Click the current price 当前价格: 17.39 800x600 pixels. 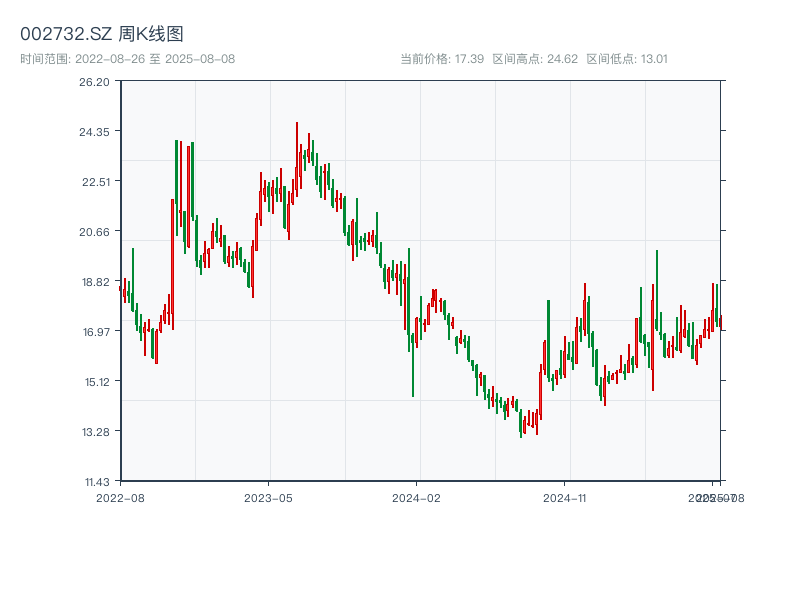pyautogui.click(x=442, y=59)
